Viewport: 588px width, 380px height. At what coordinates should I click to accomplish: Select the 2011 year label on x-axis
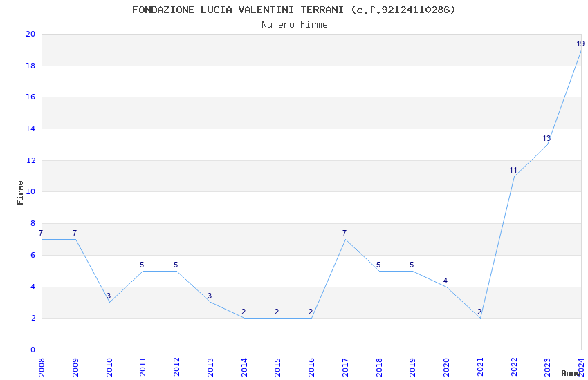coord(143,367)
